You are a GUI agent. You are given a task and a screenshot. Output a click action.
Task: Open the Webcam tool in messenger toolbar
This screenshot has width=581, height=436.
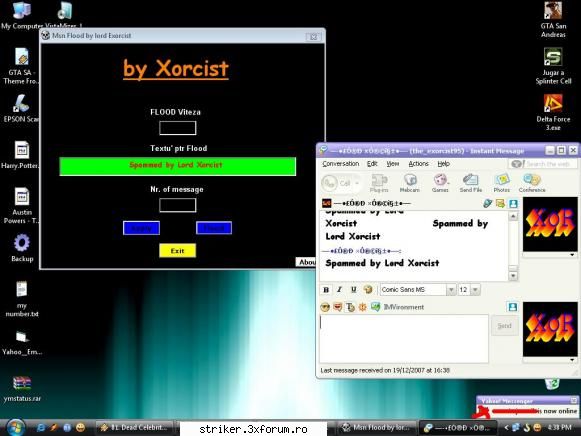coord(409,183)
